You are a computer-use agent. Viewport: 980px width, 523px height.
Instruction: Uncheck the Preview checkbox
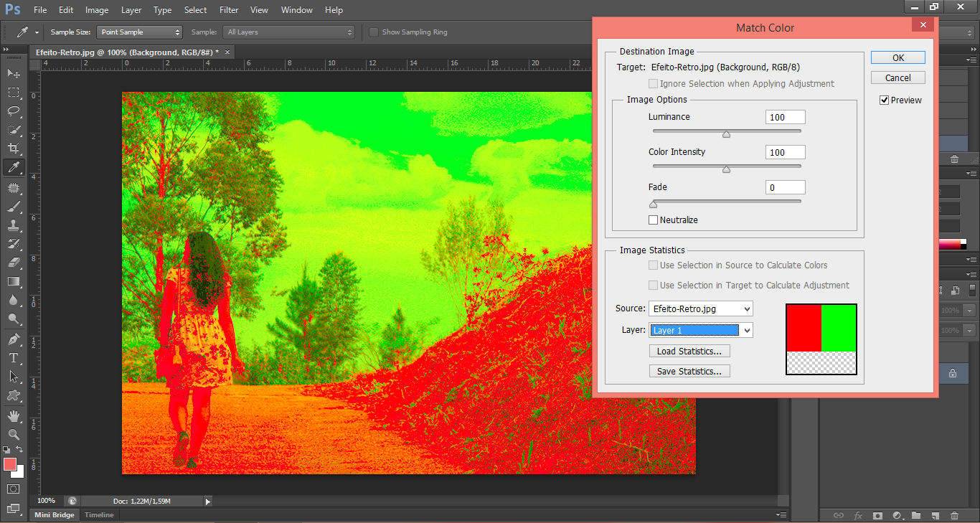[x=885, y=100]
